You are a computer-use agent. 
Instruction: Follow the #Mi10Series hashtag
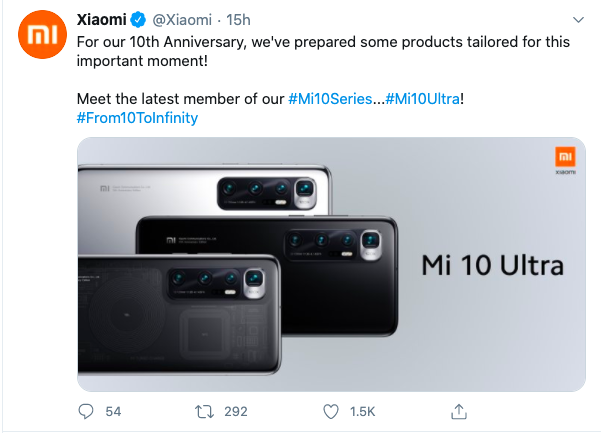[335, 99]
